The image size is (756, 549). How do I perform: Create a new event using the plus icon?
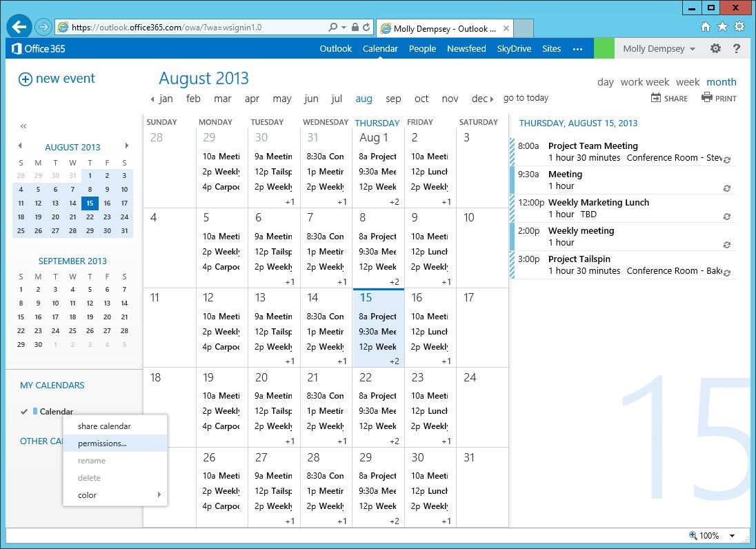tap(25, 78)
